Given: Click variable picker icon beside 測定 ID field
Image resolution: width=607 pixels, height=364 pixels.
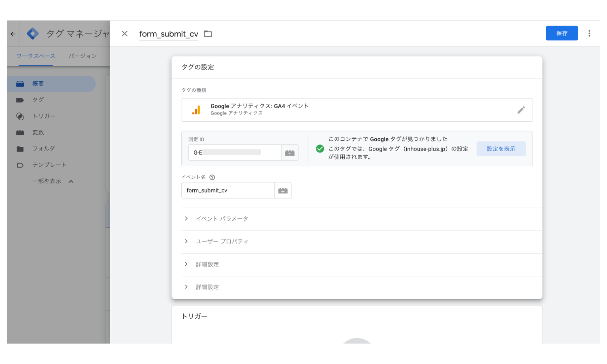Looking at the screenshot, I should 290,153.
